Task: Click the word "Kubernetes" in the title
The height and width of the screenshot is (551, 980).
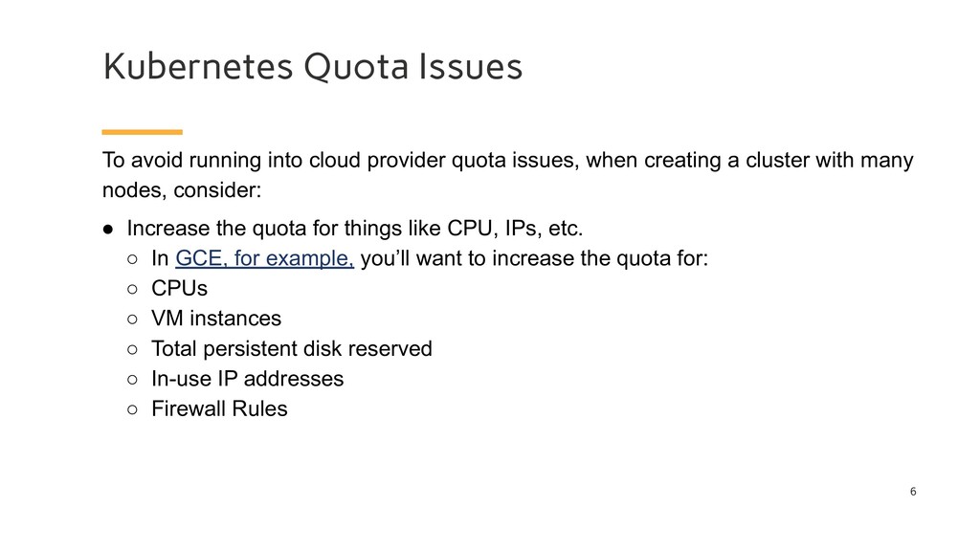Action: pyautogui.click(x=198, y=66)
